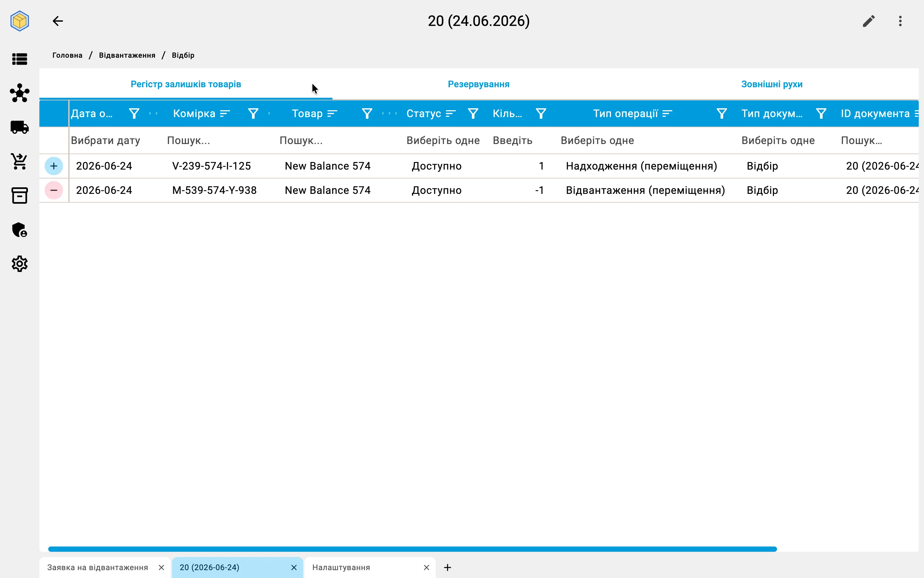Click filter icon for Товар column
Viewport: 924px width, 578px height.
point(367,114)
